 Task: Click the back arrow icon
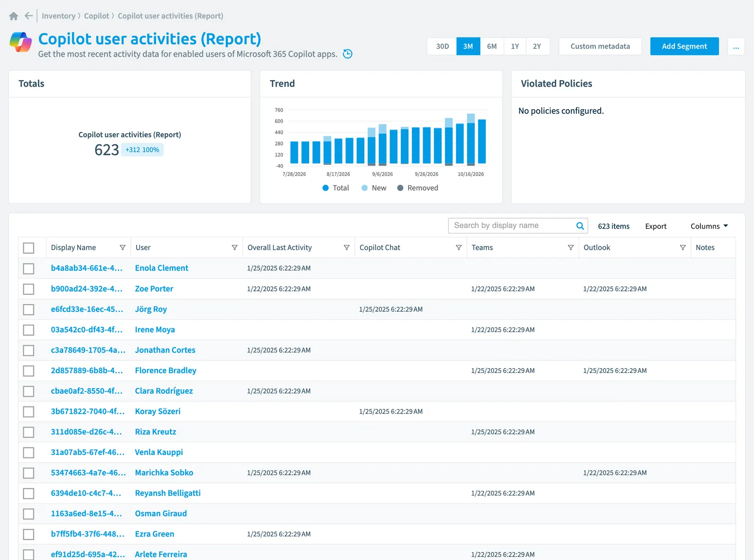point(29,16)
